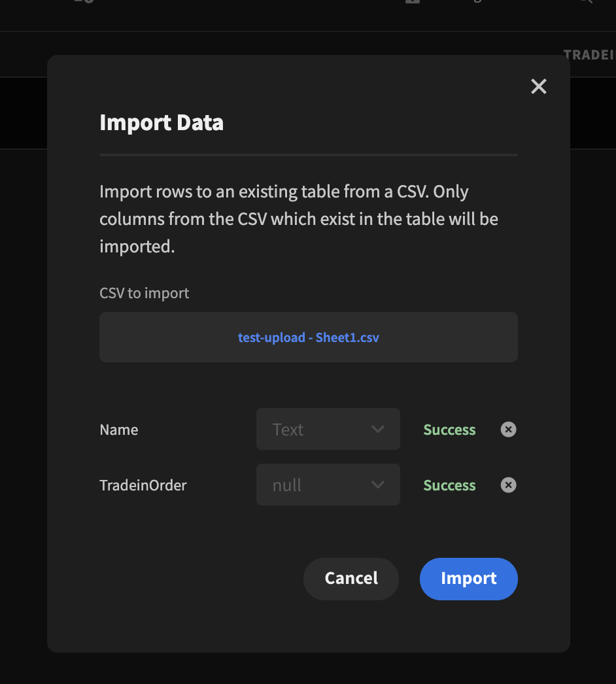The image size is (616, 684).
Task: Click the Success indicator beside Name
Action: pos(449,430)
